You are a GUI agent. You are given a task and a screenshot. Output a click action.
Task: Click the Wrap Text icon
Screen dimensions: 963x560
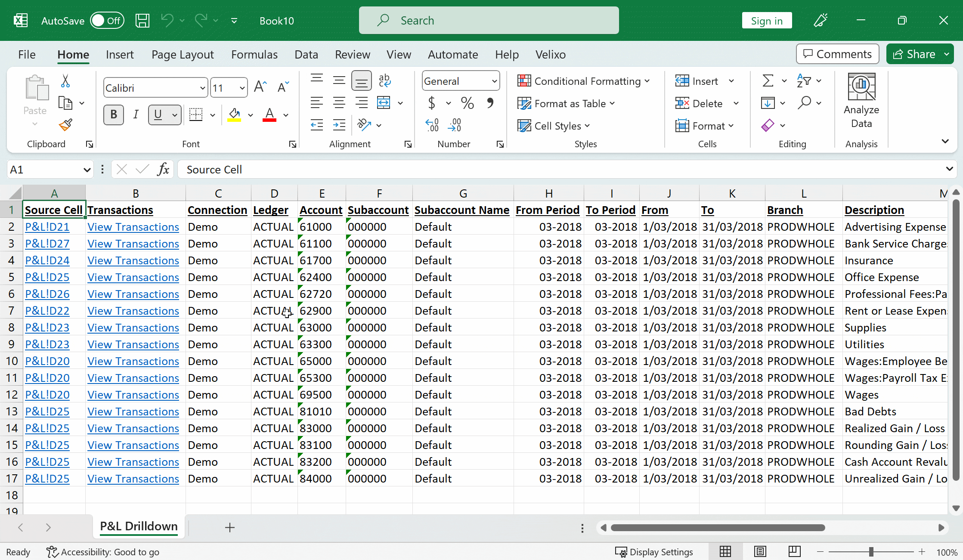click(384, 80)
